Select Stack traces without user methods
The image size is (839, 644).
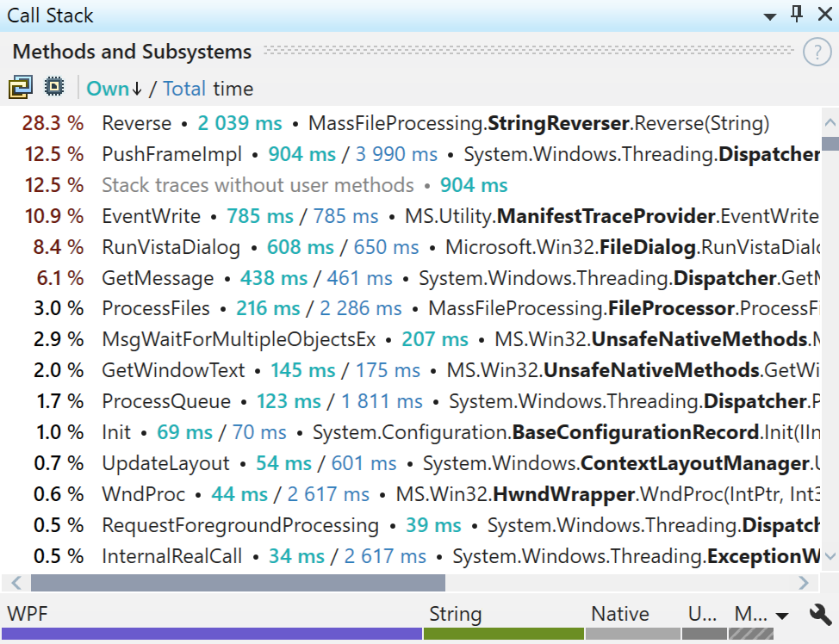pyautogui.click(x=258, y=186)
